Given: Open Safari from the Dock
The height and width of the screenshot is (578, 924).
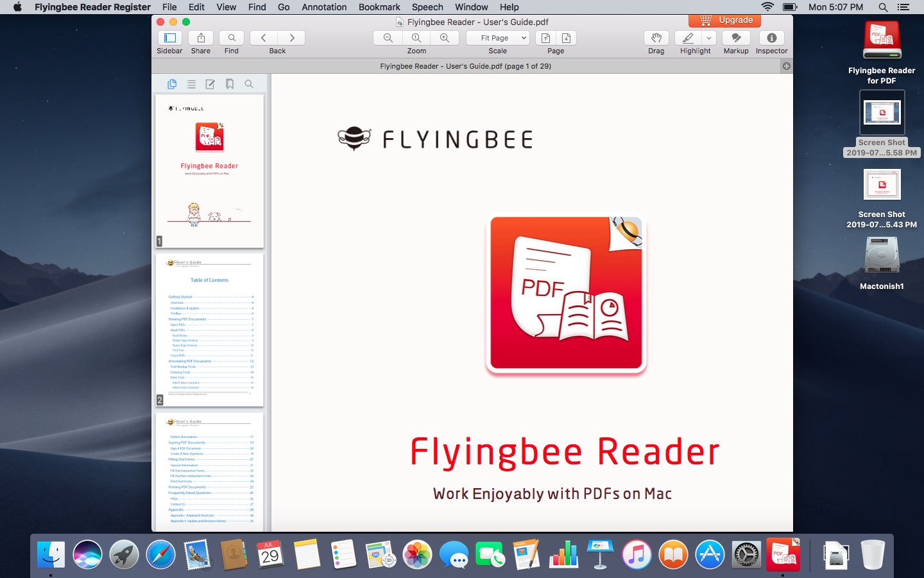Looking at the screenshot, I should click(x=160, y=555).
